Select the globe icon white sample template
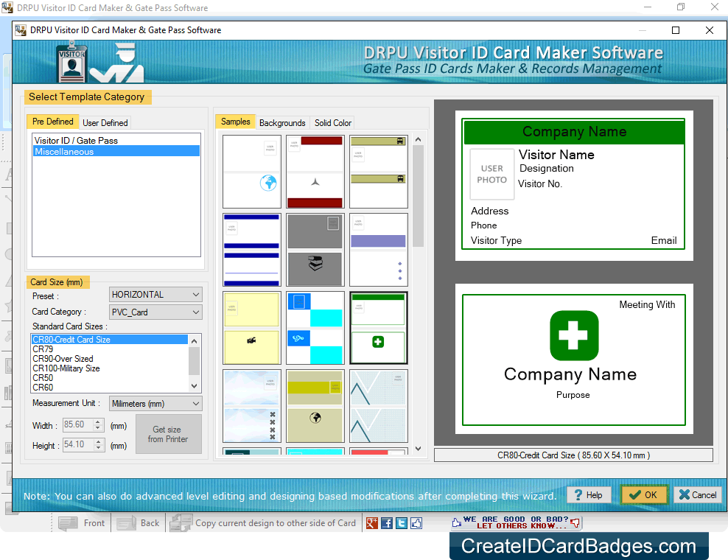The width and height of the screenshot is (728, 560). point(252,172)
